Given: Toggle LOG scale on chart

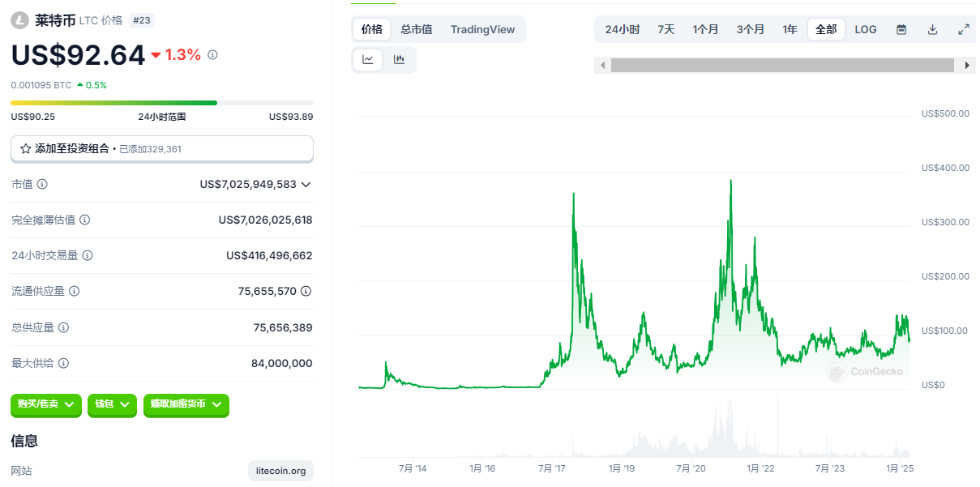Looking at the screenshot, I should click(x=866, y=29).
